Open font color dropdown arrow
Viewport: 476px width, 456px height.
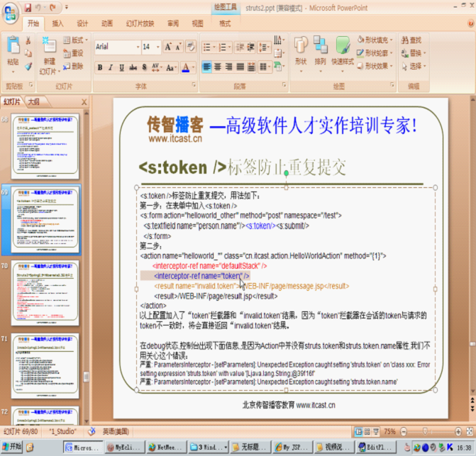click(x=193, y=67)
